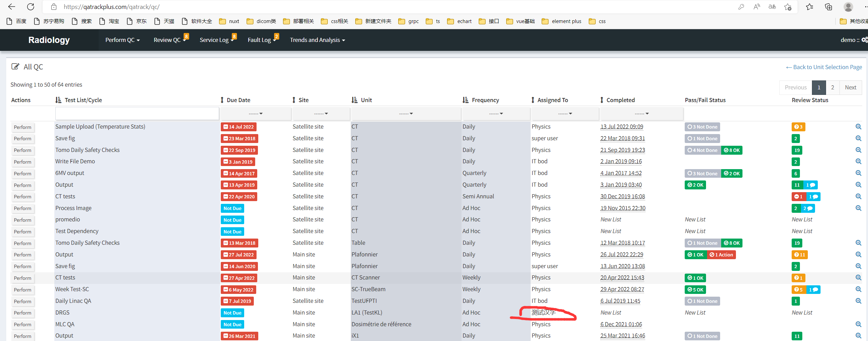This screenshot has width=868, height=341.
Task: Click the comment bubble badge on Week Test-SC row
Action: (814, 289)
